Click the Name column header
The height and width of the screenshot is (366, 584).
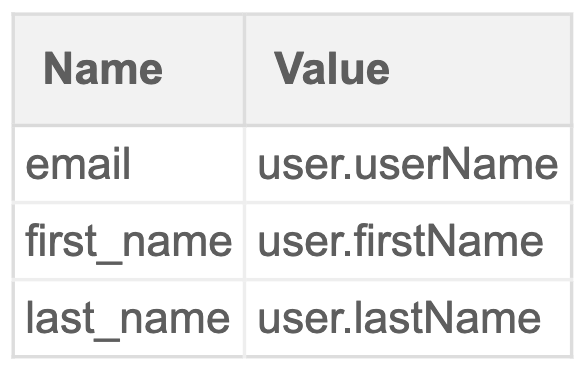click(x=129, y=70)
